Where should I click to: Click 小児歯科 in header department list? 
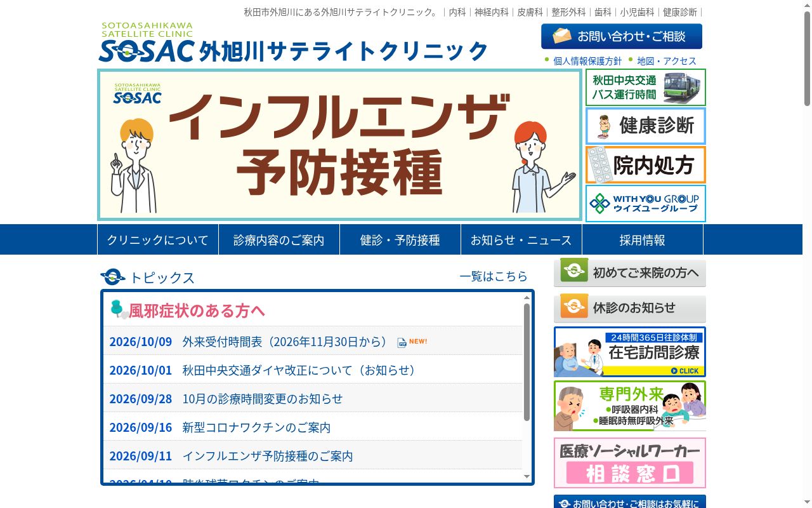pos(638,12)
